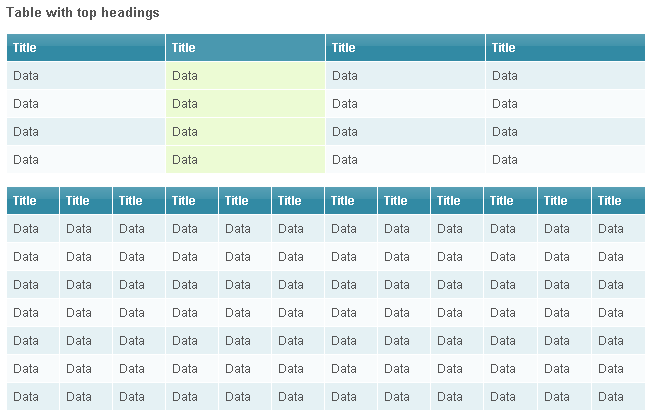Click third Title header in top table
The height and width of the screenshot is (420, 649).
point(344,47)
